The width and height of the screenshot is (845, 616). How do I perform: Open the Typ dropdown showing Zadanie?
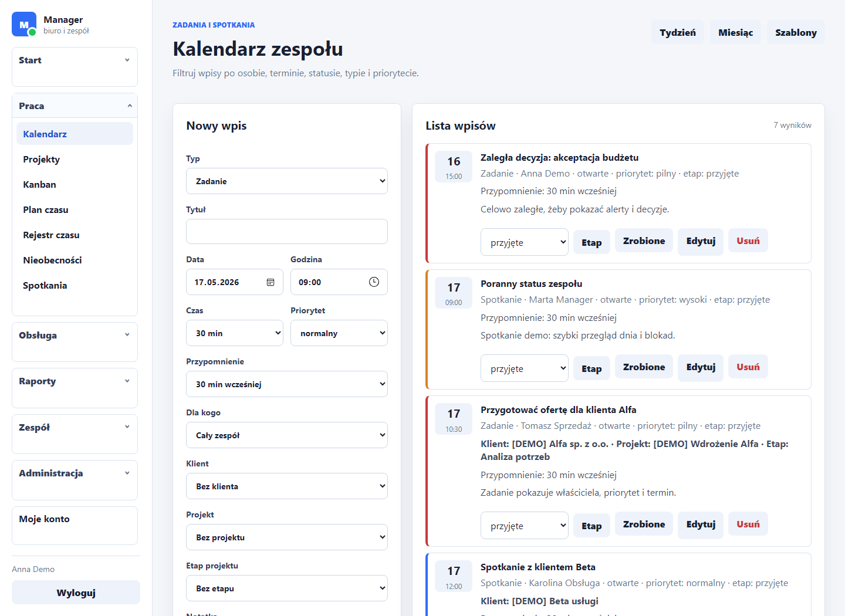click(287, 181)
